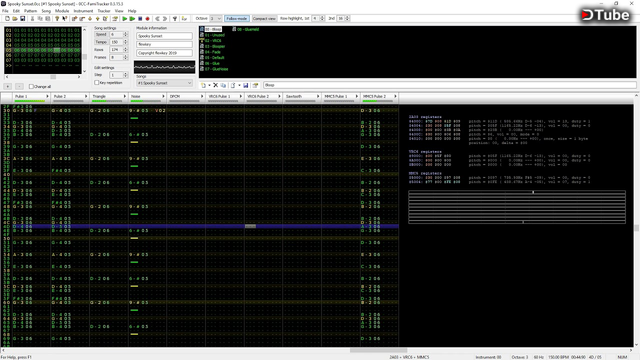640x360 pixels.
Task: Open the Tracker menu
Action: pos(104,11)
